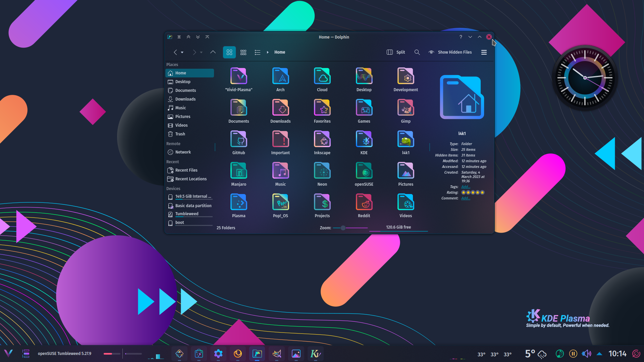Go up to the parent folder
Screen dimensions: 644x362
[213, 52]
